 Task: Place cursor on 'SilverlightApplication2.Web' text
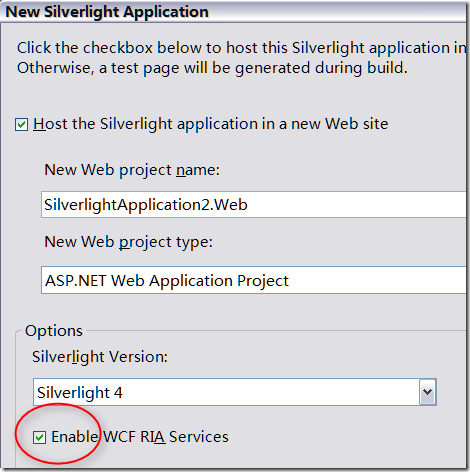pyautogui.click(x=146, y=205)
